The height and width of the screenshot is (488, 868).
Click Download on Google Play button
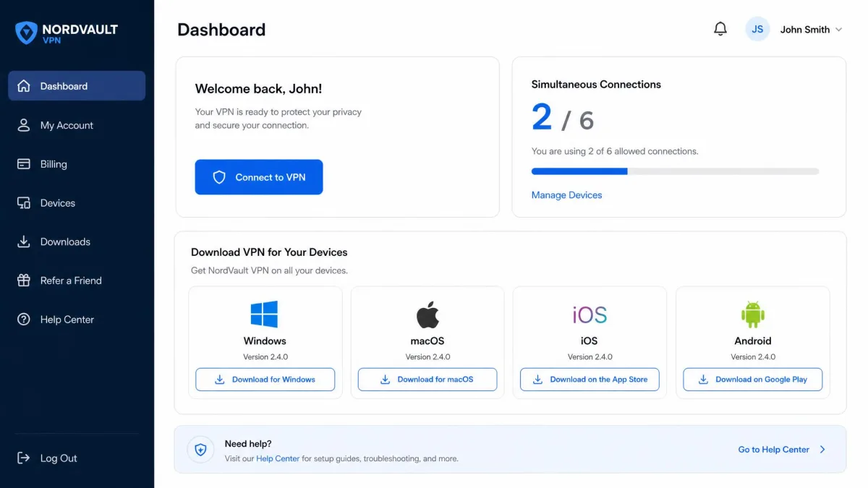point(753,380)
